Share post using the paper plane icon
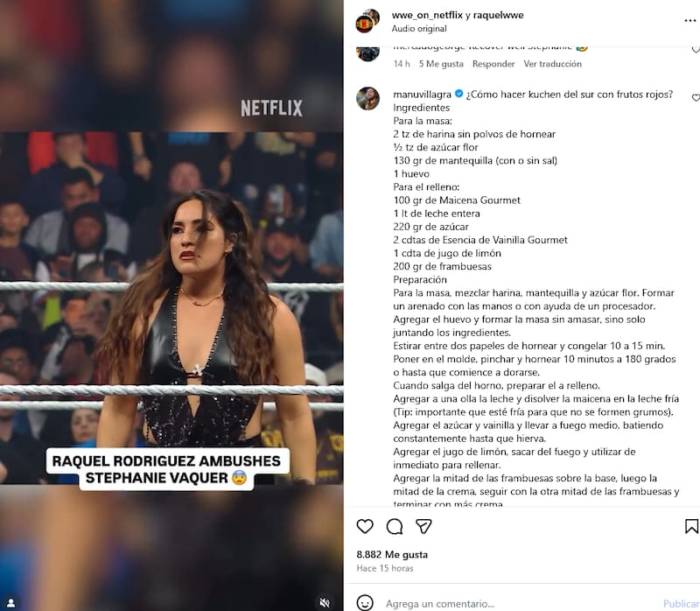The width and height of the screenshot is (700, 611). pos(423,526)
